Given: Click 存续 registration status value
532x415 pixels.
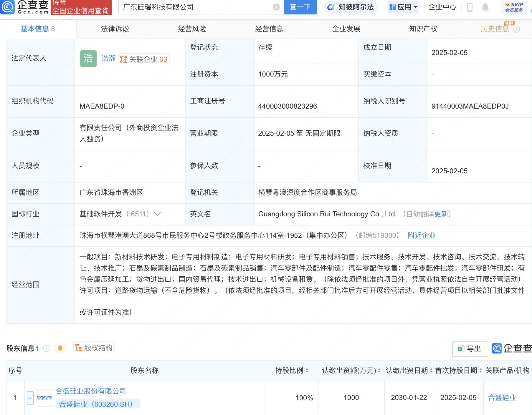Looking at the screenshot, I should [265, 47].
